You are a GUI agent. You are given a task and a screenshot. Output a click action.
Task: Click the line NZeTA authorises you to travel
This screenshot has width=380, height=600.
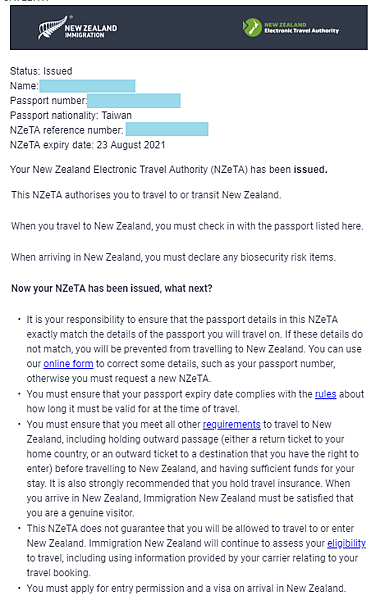pyautogui.click(x=146, y=195)
